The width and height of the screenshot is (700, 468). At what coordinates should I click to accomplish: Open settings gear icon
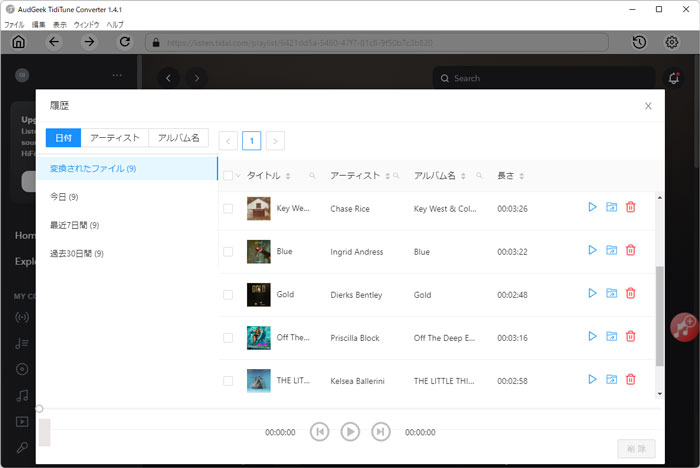(x=672, y=42)
